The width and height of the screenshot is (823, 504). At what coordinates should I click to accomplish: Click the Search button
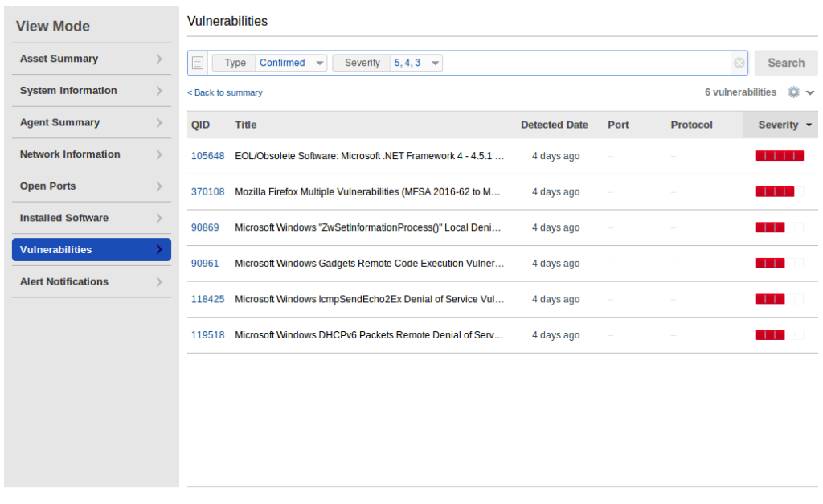[x=785, y=62]
